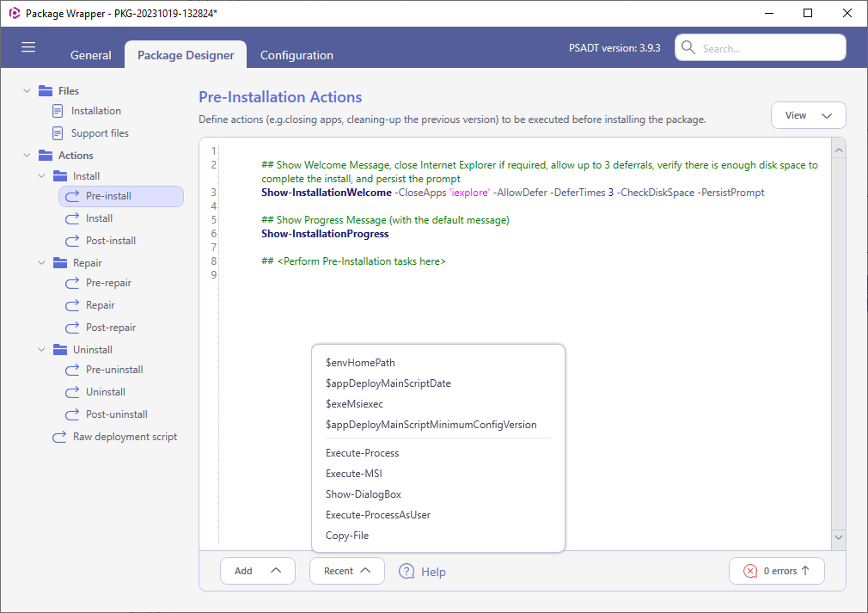The width and height of the screenshot is (868, 613).
Task: Select the Pre-repair action label
Action: (x=108, y=283)
